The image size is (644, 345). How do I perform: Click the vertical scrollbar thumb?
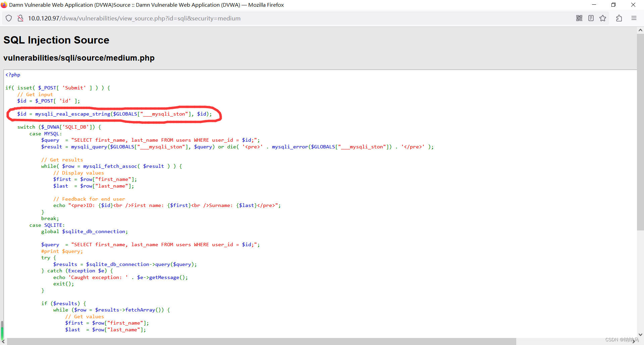[x=640, y=132]
